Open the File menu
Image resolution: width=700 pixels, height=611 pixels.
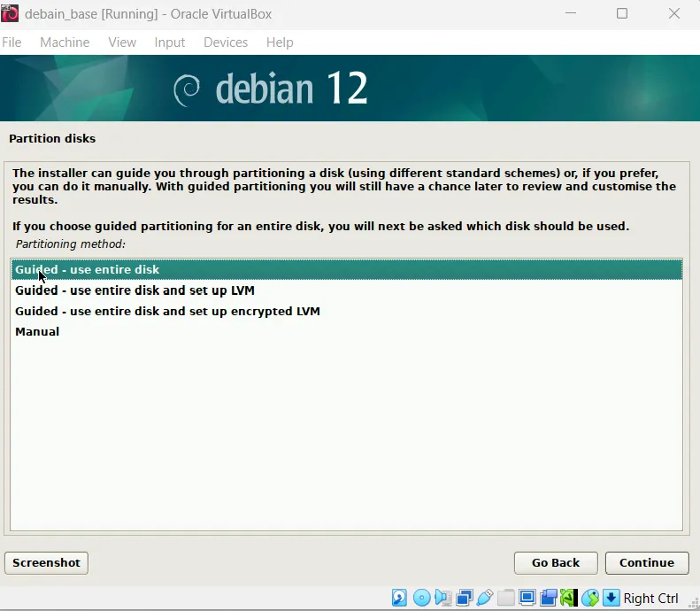pyautogui.click(x=12, y=43)
